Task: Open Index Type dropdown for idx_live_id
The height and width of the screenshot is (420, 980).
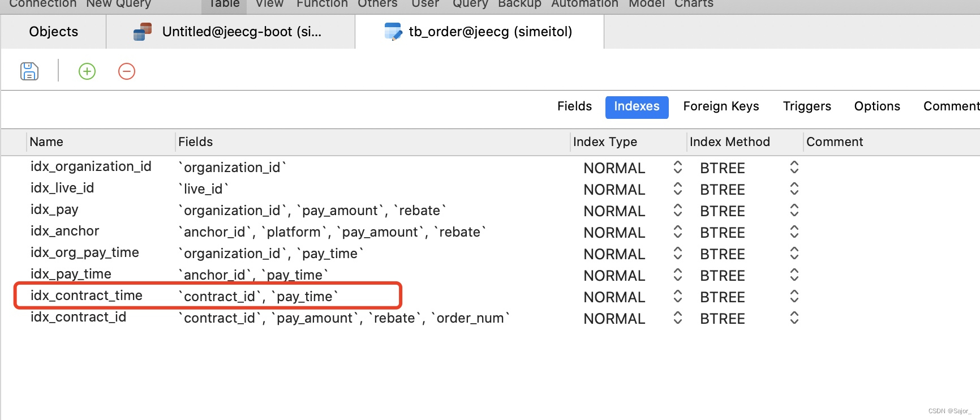Action: (678, 189)
